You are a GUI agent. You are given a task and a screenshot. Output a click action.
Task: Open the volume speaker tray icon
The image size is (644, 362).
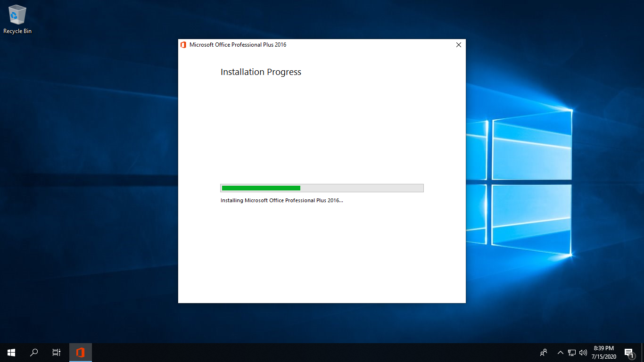583,353
